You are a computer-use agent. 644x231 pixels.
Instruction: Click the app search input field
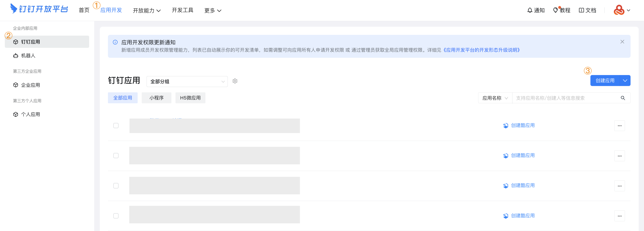tap(566, 98)
